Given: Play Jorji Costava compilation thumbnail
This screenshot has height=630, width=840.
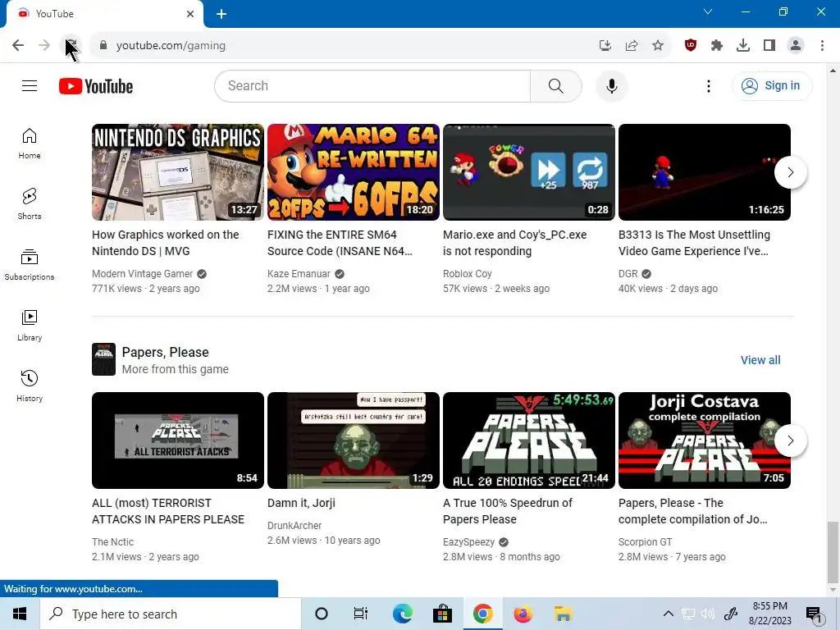Looking at the screenshot, I should [x=704, y=441].
